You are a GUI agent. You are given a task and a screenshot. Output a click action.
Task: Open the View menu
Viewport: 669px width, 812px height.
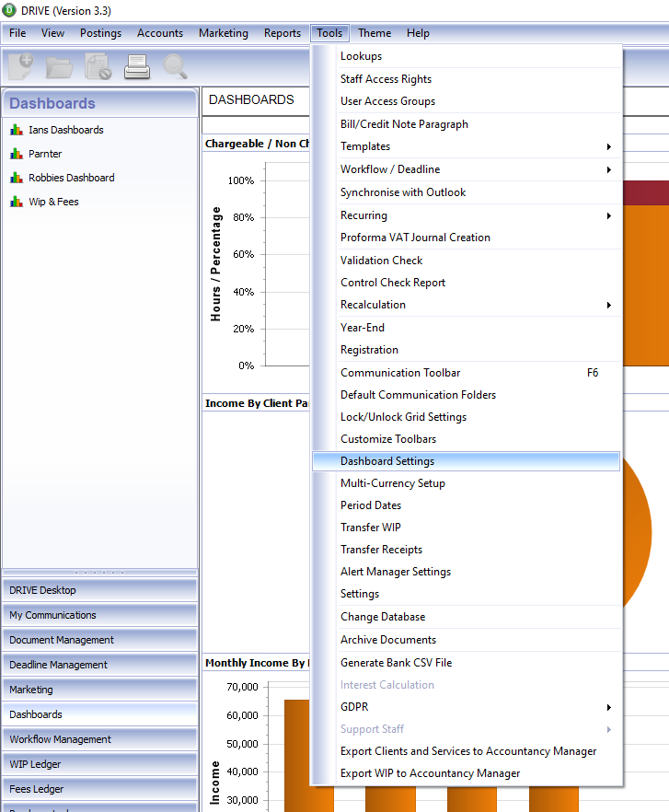coord(52,33)
